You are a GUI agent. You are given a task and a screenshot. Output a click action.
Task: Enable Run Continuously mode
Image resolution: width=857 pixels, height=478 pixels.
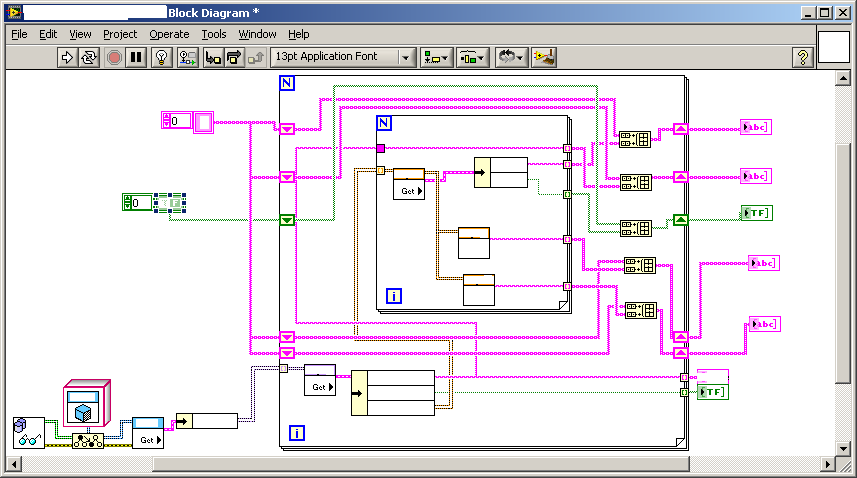(89, 57)
